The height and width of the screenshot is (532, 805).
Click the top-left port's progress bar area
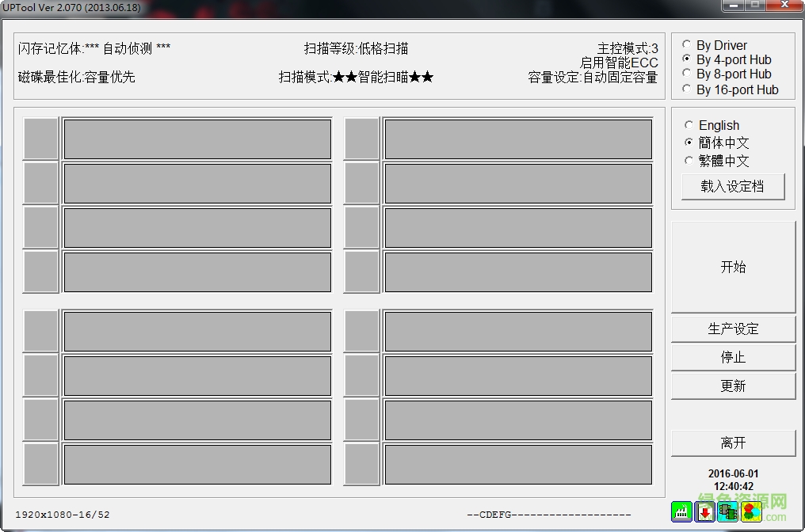(x=196, y=139)
